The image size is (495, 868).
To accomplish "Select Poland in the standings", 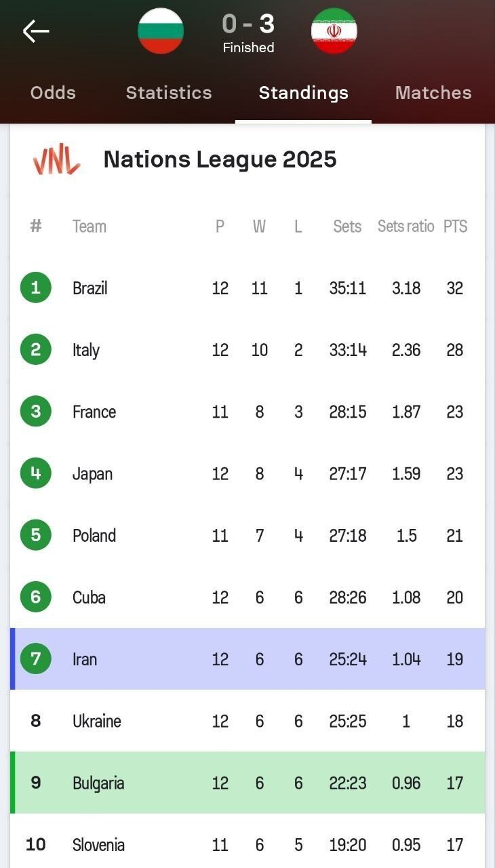I will 94,535.
